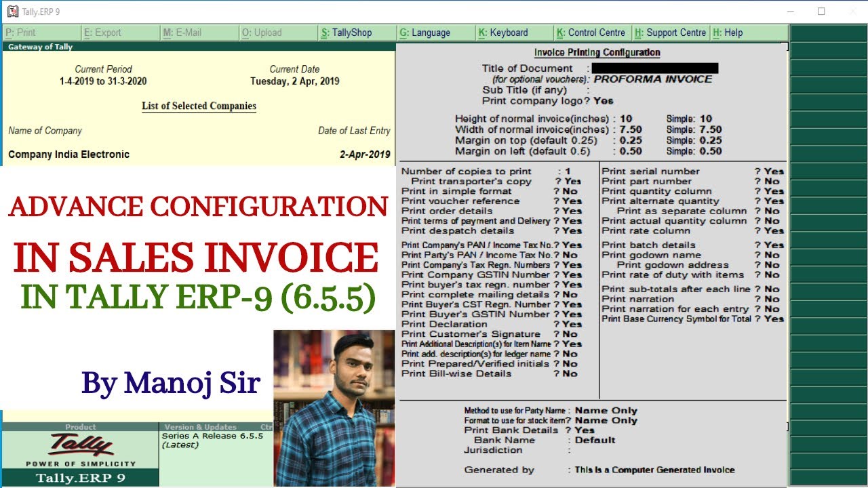Click the Tally.ERP 9 title bar app icon
This screenshot has width=868, height=488.
click(12, 12)
